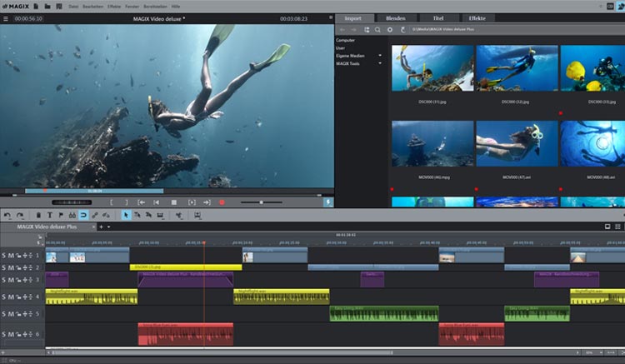This screenshot has width=625, height=364.
Task: Click the red Blue Eyes clip on track 6
Action: click(185, 334)
